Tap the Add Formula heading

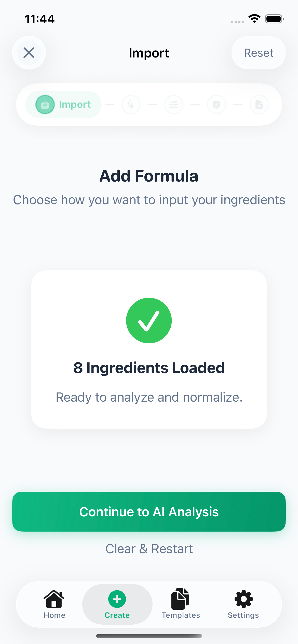tap(149, 176)
